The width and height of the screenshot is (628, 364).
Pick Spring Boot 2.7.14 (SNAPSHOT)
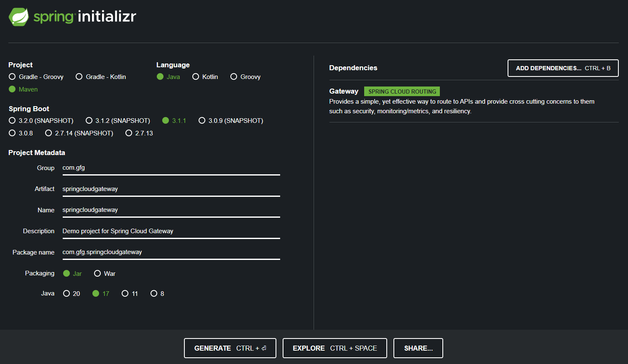[x=79, y=133]
